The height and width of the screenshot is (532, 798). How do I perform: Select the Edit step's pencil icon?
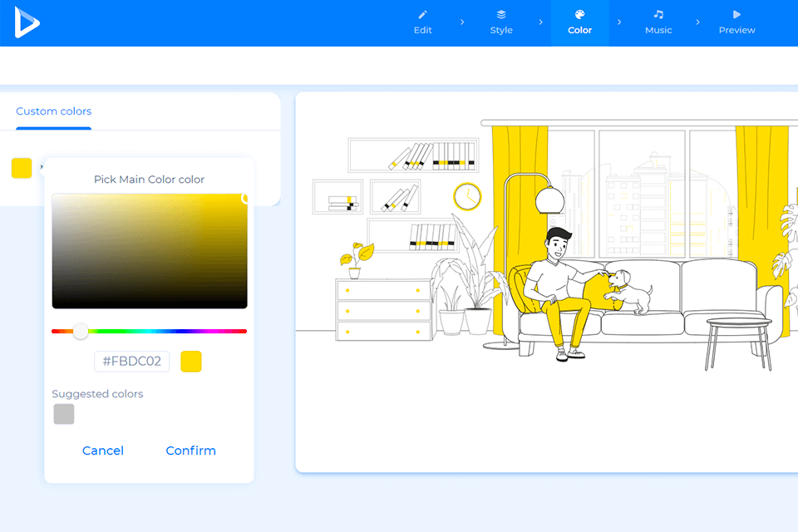pos(422,14)
